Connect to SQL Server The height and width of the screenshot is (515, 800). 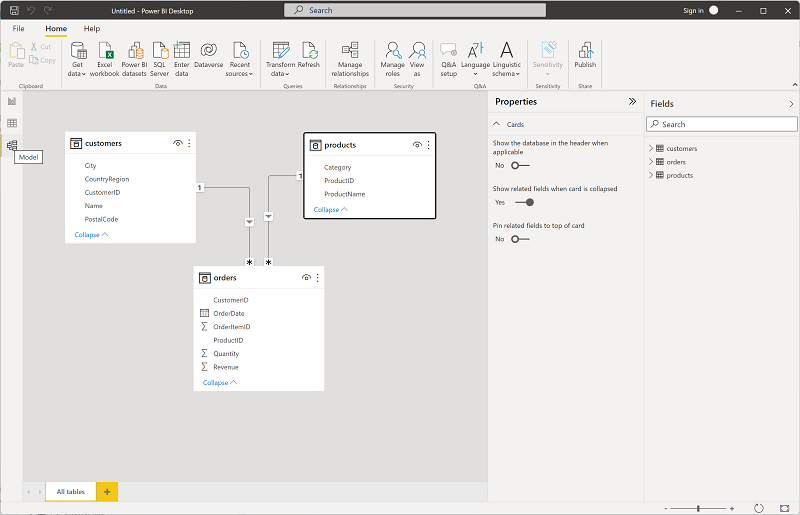[160, 59]
